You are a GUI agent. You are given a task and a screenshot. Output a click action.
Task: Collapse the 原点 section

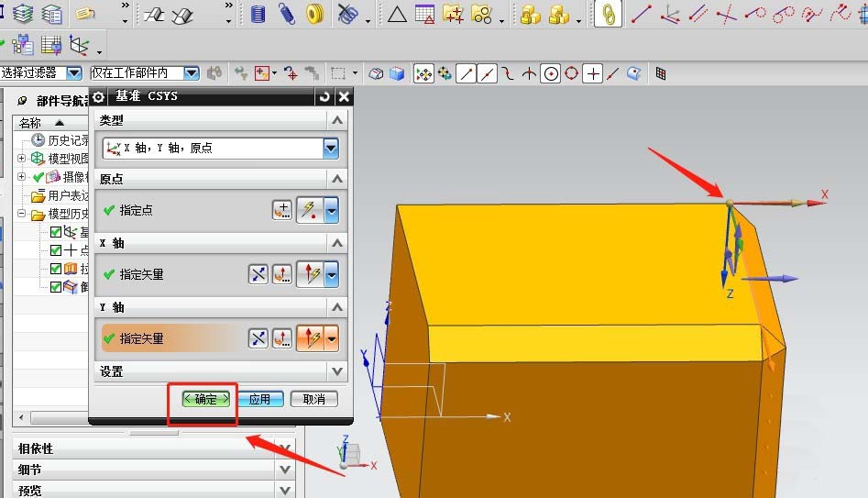pyautogui.click(x=337, y=179)
